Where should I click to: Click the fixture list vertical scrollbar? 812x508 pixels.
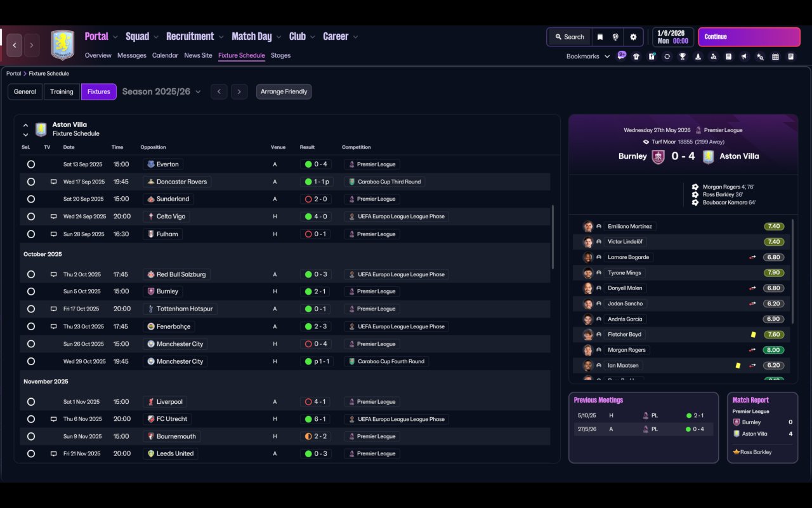[x=553, y=237]
